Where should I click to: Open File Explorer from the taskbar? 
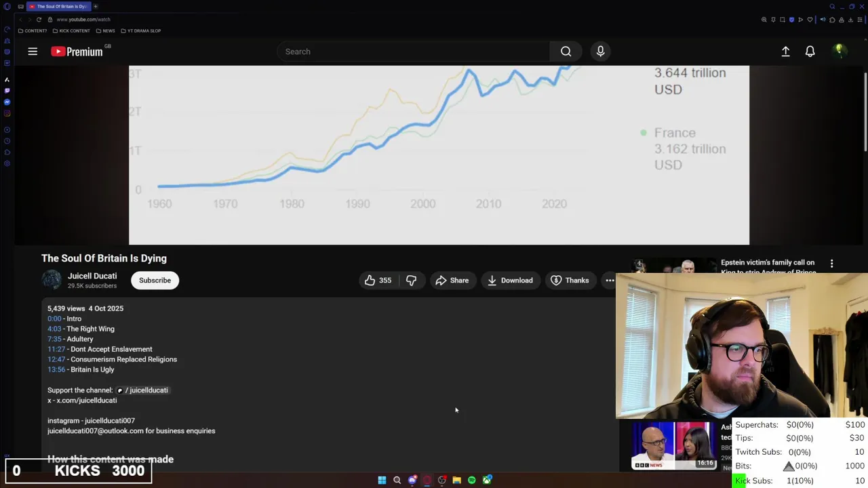pyautogui.click(x=457, y=480)
